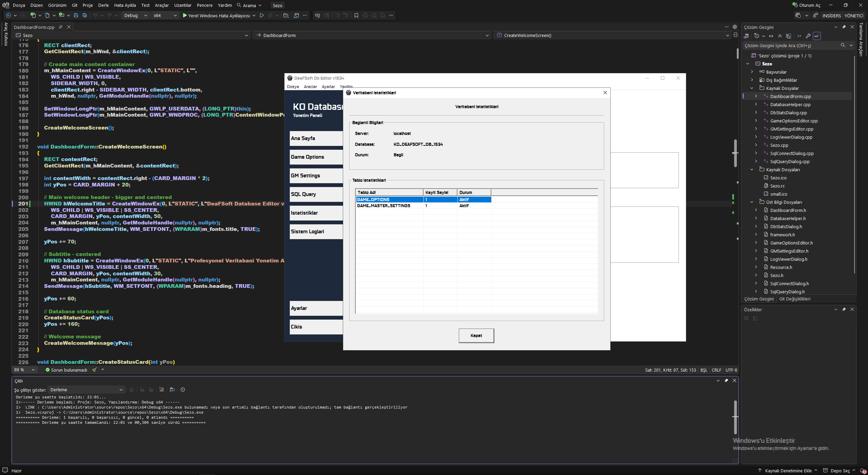Open SqlQueryDialog.cpp in solution tree
The height and width of the screenshot is (475, 868).
tap(790, 162)
